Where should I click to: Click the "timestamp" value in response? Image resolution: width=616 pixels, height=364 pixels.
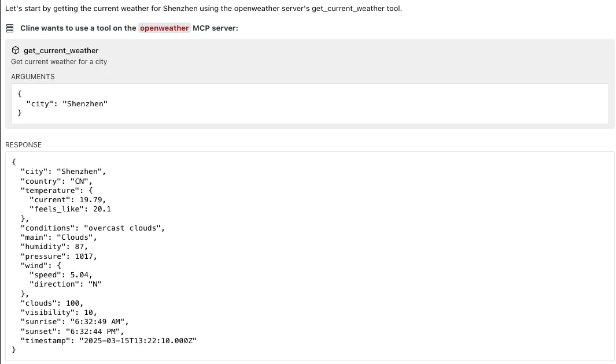click(x=138, y=341)
